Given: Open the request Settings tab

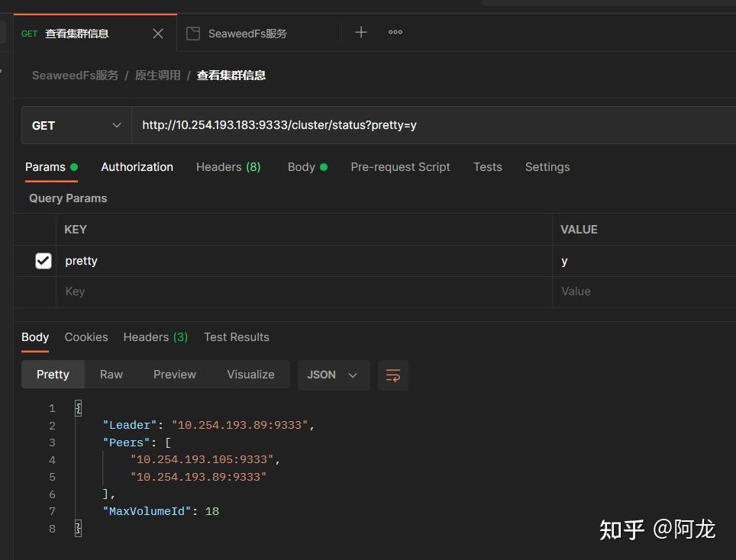Looking at the screenshot, I should tap(547, 166).
